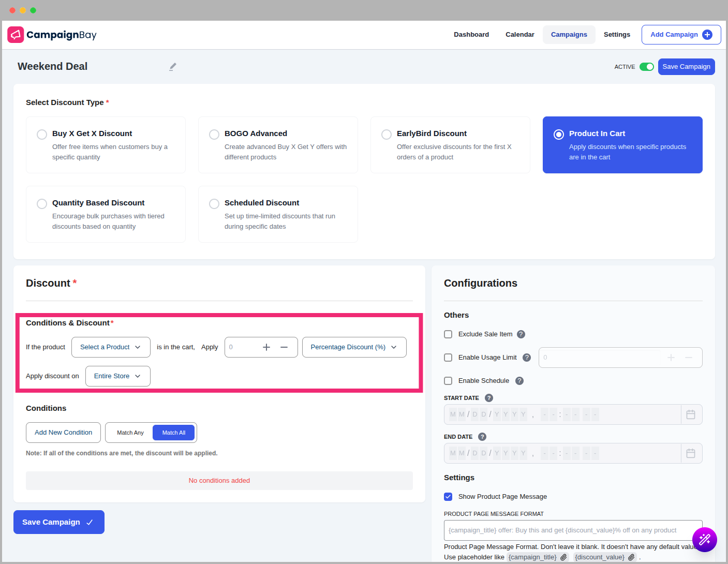Screen dimensions: 728x564
Task: Click help icon next to Exclude Sale Item
Action: (521, 334)
